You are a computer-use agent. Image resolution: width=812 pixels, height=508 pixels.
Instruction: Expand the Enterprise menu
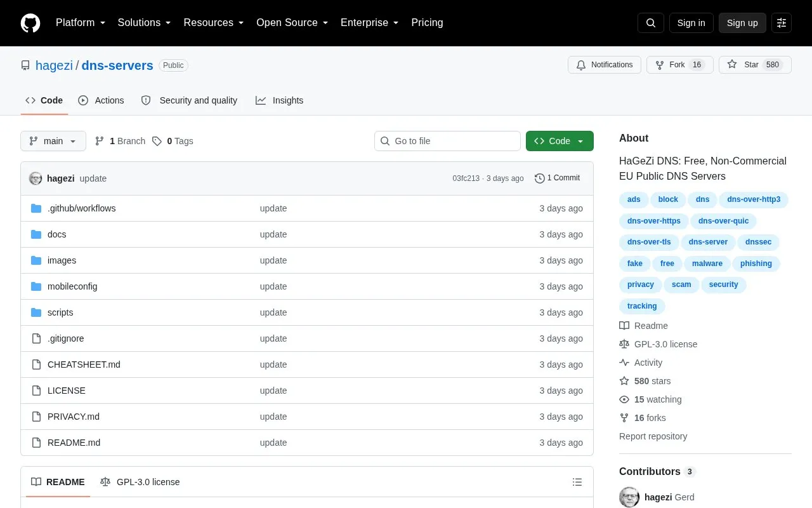tap(370, 23)
